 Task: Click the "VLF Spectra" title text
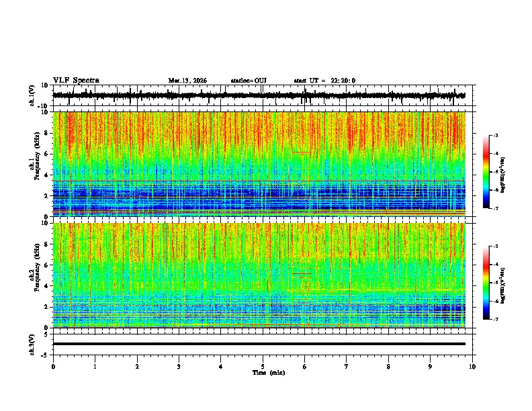click(x=76, y=81)
